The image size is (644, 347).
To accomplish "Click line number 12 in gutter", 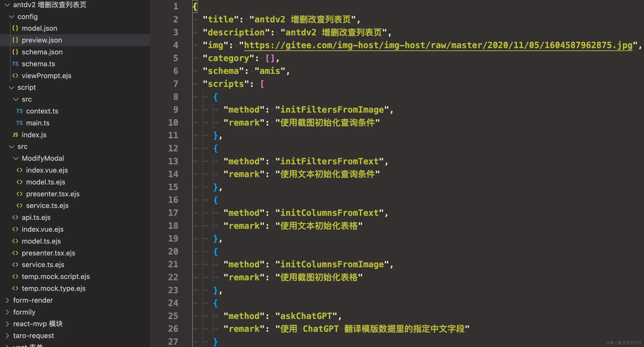I will 173,148.
